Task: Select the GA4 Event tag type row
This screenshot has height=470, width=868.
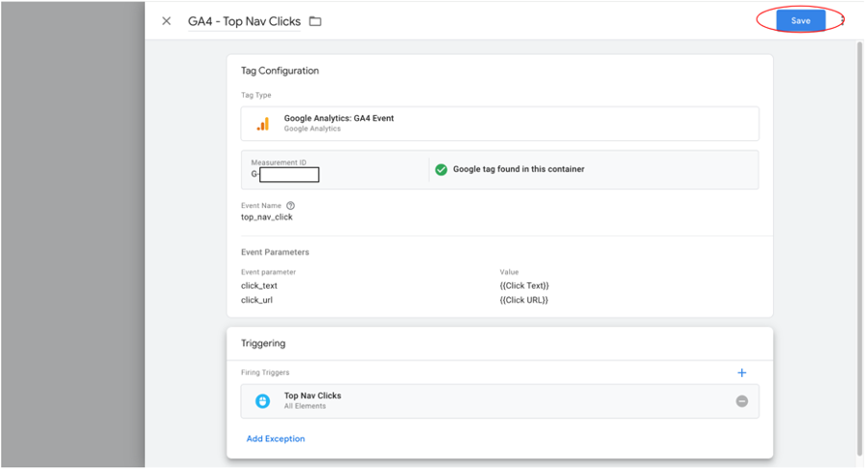Action: [499, 124]
